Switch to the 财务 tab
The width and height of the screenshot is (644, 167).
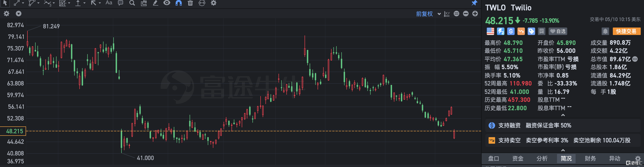(x=590, y=158)
